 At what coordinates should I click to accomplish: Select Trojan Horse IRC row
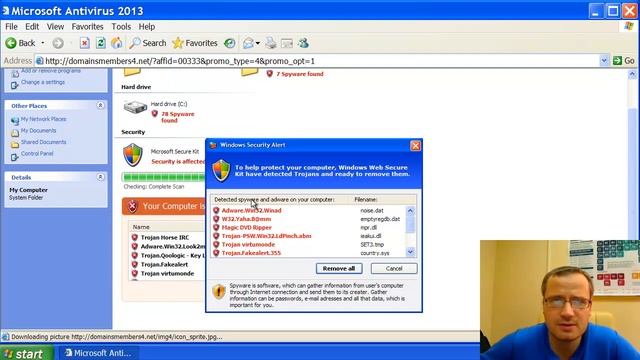pos(165,238)
